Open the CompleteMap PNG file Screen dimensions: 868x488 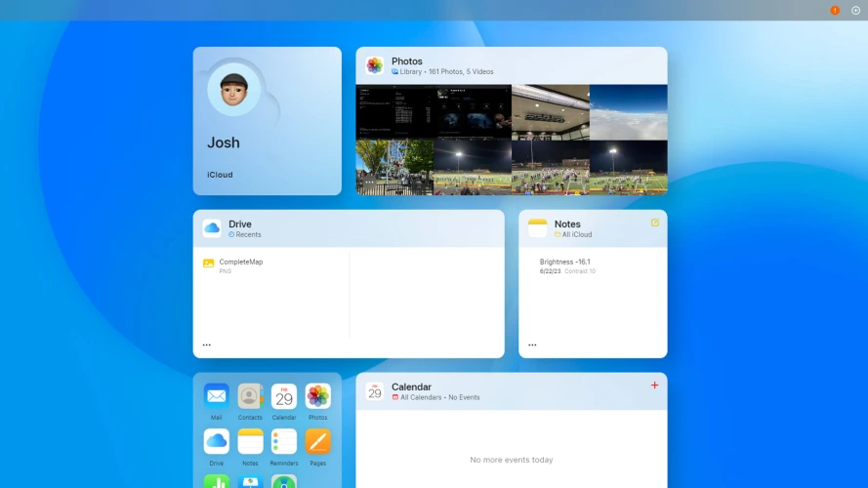point(240,264)
